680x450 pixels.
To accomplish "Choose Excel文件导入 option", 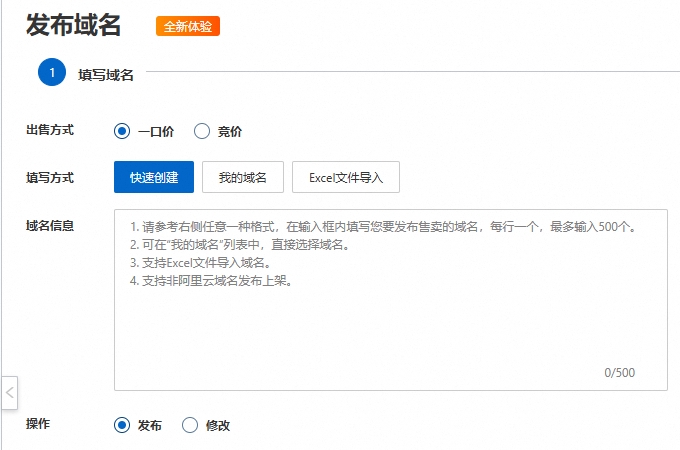I will (346, 177).
